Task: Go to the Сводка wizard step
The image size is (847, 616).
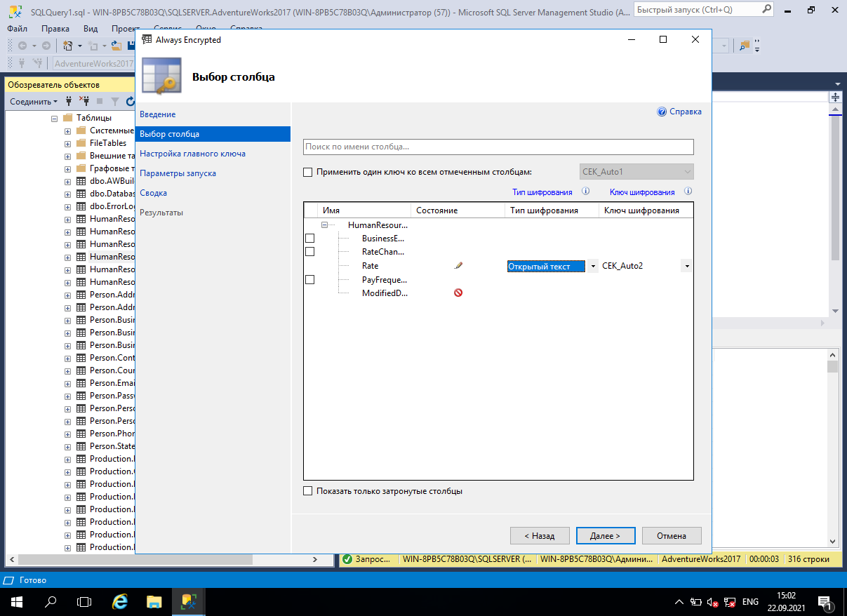Action: pos(153,193)
